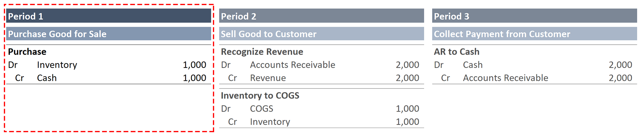Select the Purchase Good for Sale heading
This screenshot has height=137, width=644.
click(109, 33)
